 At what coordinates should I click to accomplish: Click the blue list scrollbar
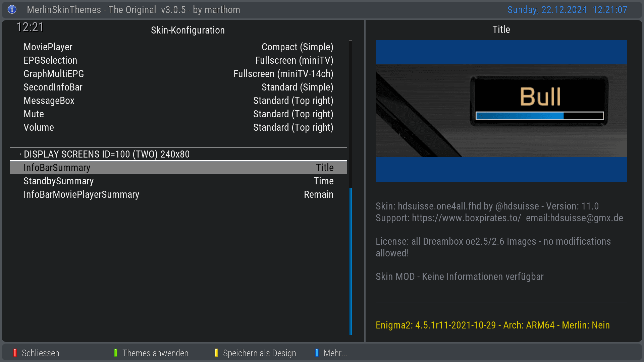click(x=351, y=261)
